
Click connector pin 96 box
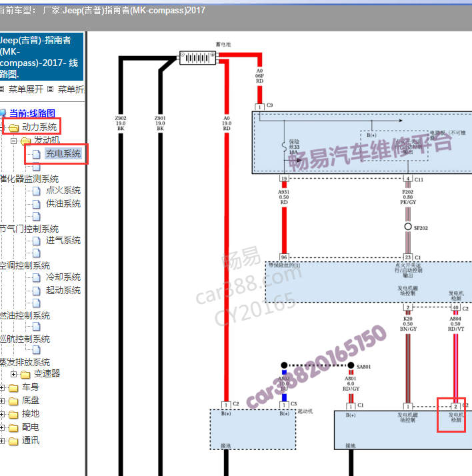(284, 257)
